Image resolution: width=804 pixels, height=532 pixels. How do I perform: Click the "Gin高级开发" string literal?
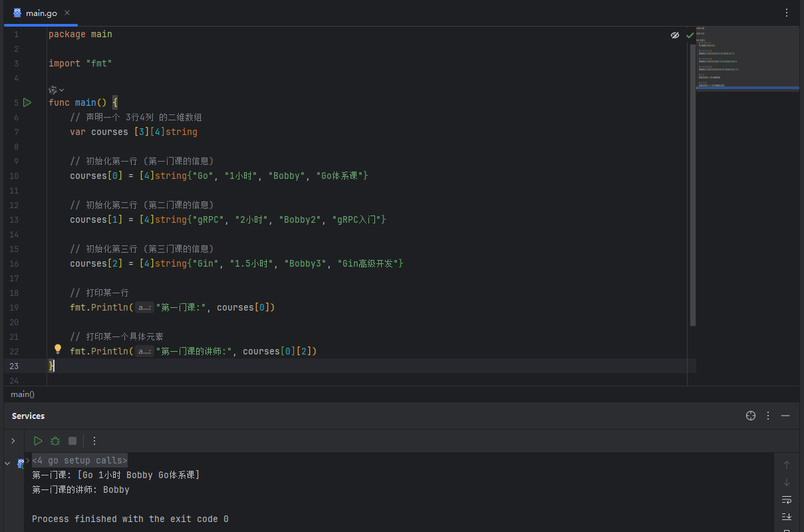click(368, 263)
